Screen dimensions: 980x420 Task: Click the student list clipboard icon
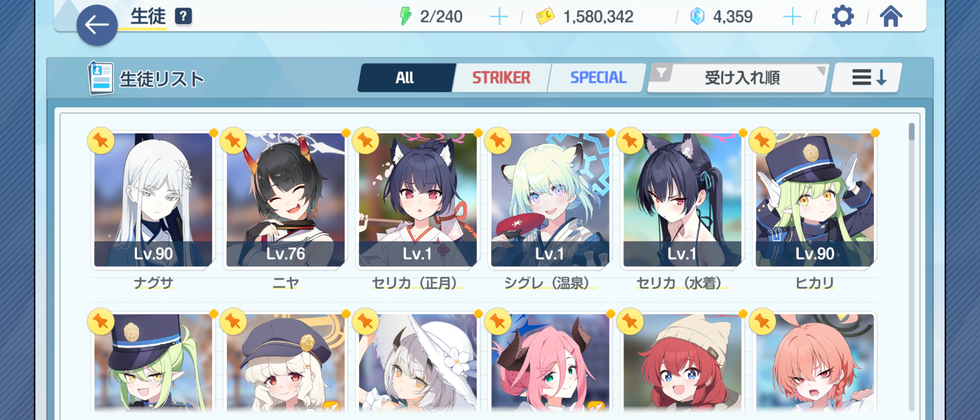(101, 78)
